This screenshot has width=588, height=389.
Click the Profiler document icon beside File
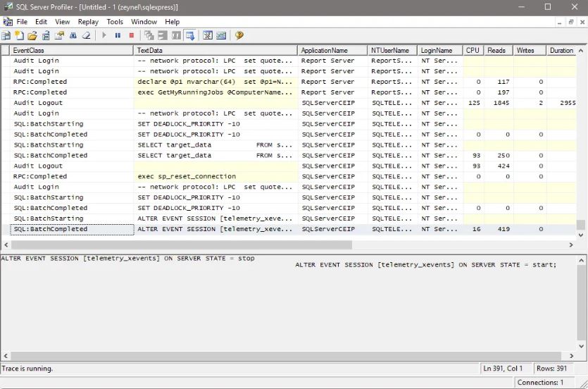point(8,22)
